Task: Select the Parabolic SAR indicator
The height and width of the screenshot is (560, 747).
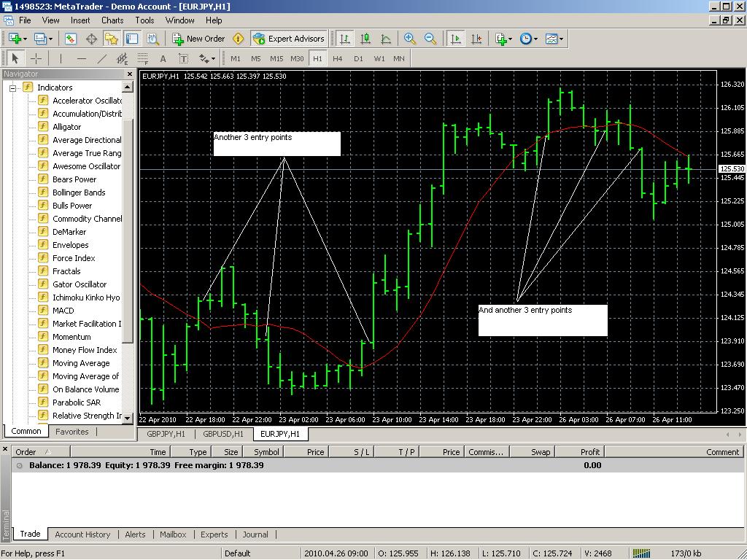Action: [x=76, y=402]
